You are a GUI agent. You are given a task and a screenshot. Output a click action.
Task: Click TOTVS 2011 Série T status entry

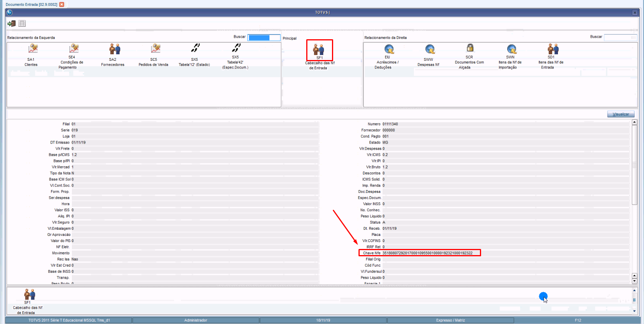pos(69,320)
